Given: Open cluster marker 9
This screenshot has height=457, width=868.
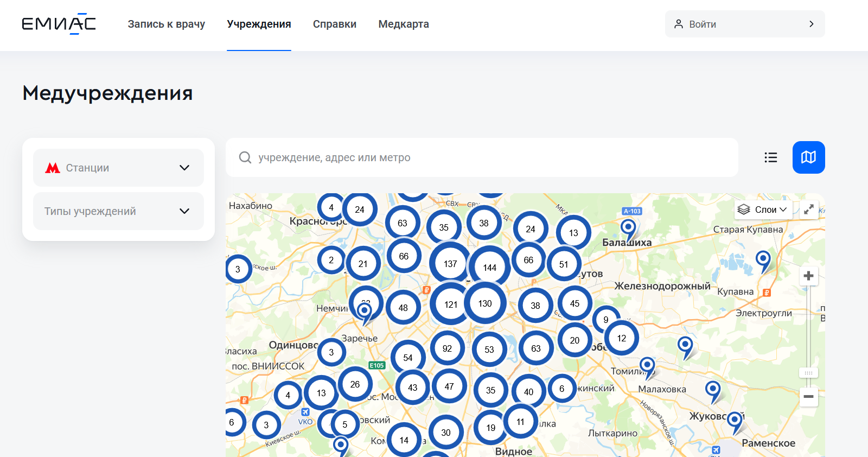Looking at the screenshot, I should pos(606,320).
